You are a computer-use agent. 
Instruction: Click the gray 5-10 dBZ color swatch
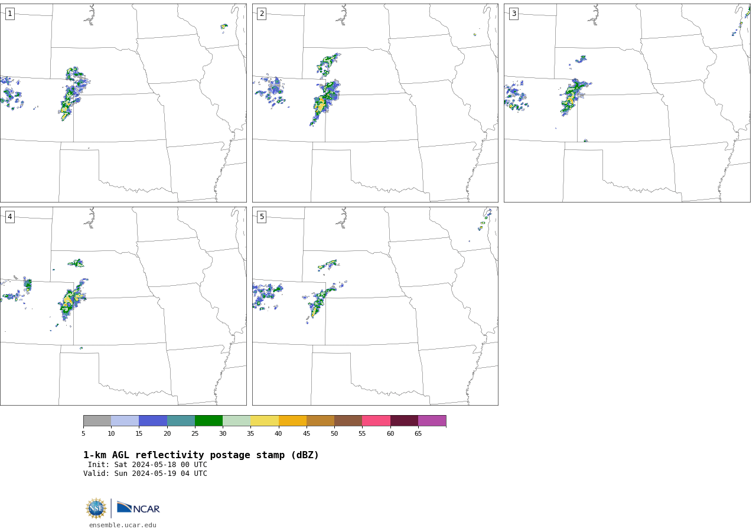coord(97,420)
